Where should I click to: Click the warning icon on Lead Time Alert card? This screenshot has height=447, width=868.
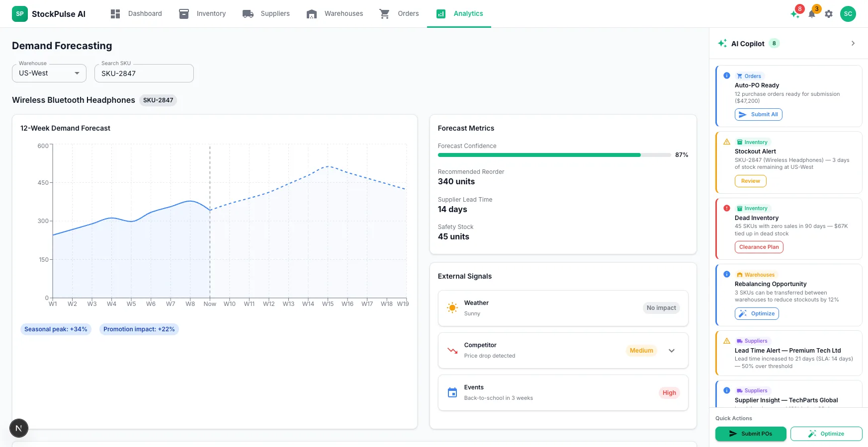tap(727, 341)
